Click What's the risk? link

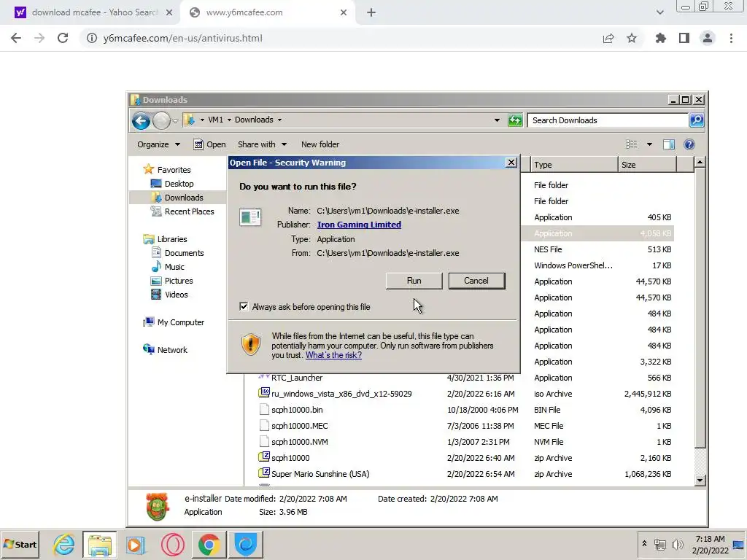click(333, 355)
